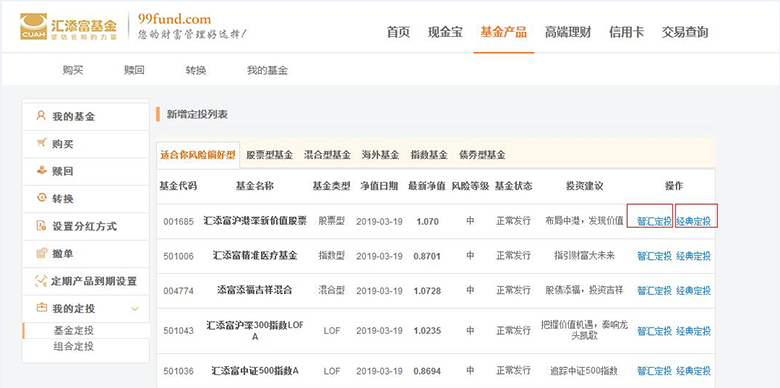
Task: Click the briefcase icon beside 我的定投
Action: pyautogui.click(x=41, y=308)
